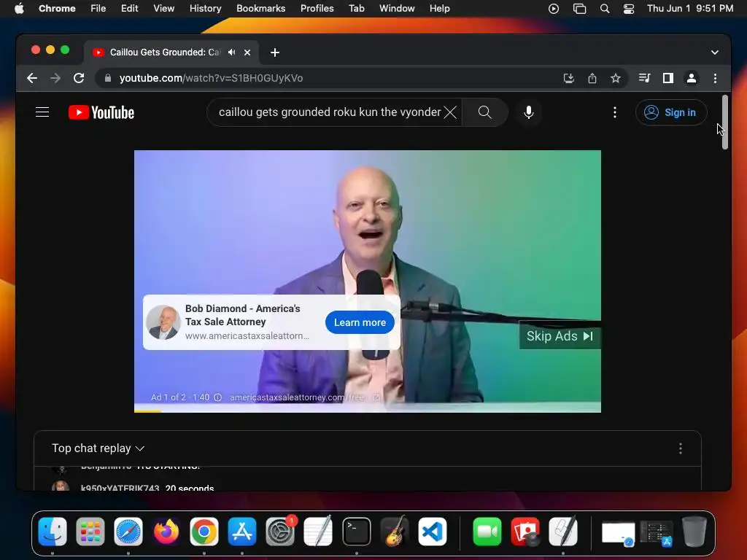Screen dimensions: 747x560
Task: Open Spotlight search in menu bar
Action: [x=605, y=9]
